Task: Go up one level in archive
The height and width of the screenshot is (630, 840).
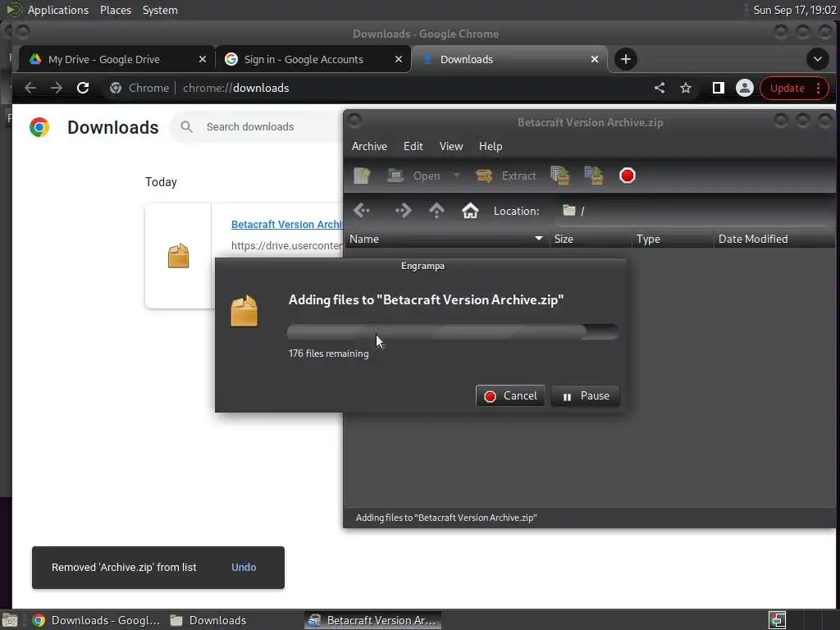Action: 436,211
